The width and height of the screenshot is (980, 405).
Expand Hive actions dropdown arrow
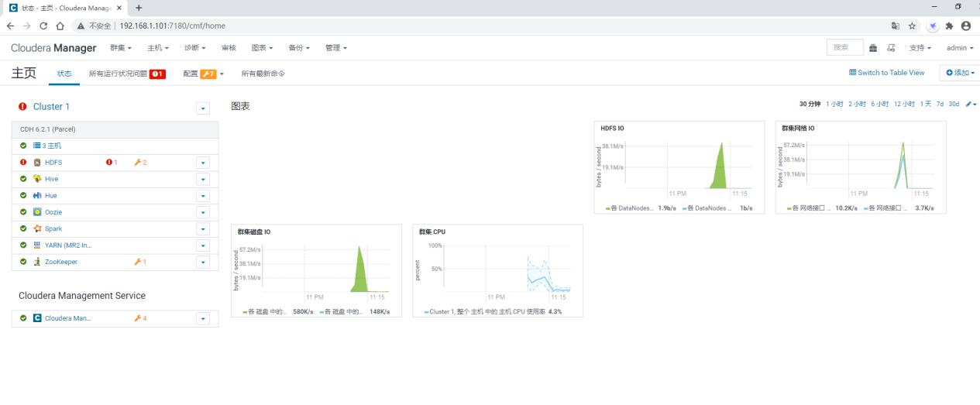coord(203,179)
